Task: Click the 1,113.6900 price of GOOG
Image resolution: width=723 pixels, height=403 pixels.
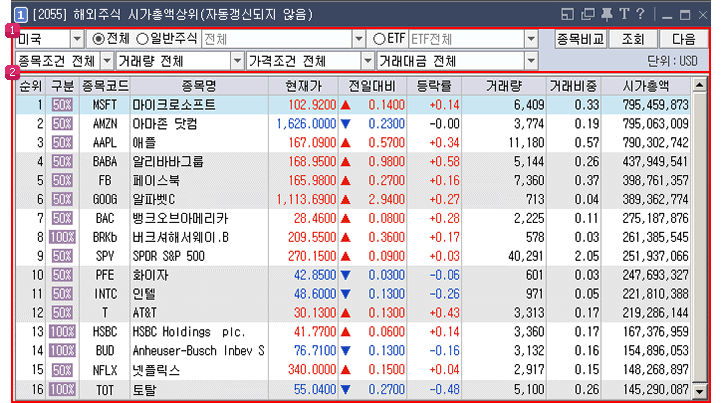Action: 306,199
